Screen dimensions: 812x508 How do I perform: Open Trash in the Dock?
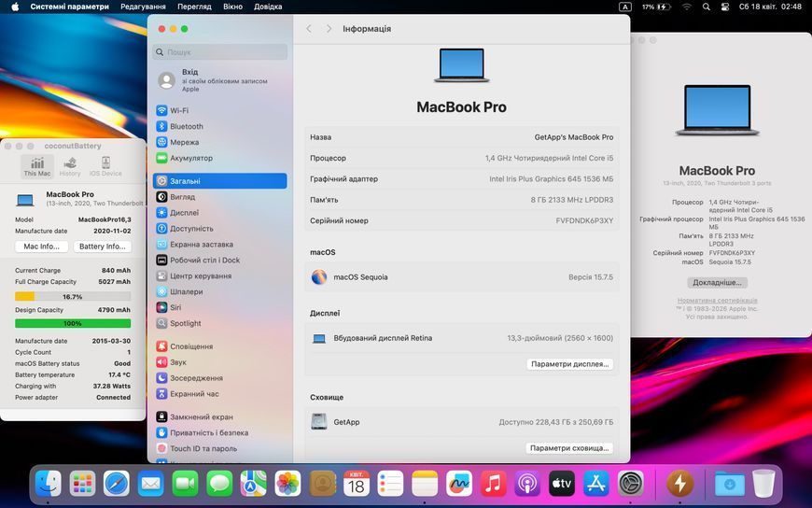point(763,484)
